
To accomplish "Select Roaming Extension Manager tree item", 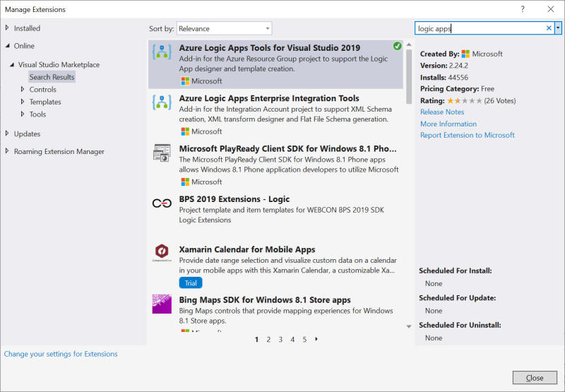I will [x=59, y=152].
